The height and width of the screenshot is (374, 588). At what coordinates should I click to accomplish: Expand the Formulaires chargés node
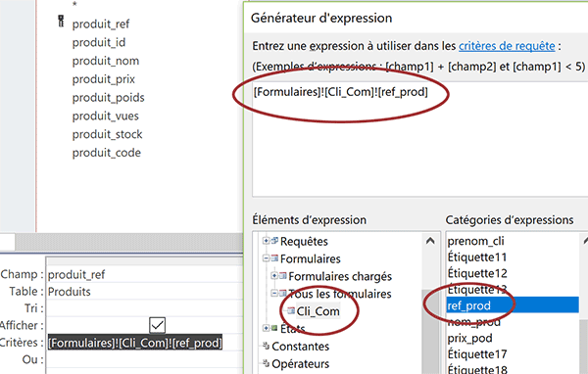(x=274, y=276)
